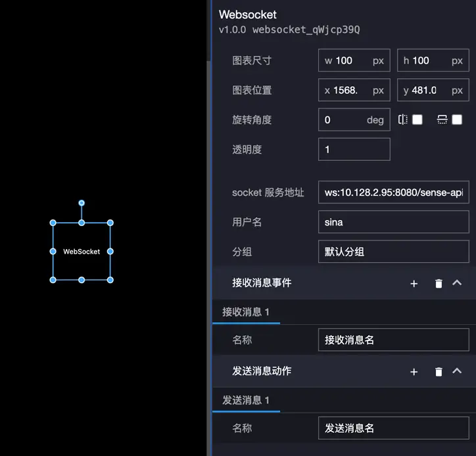476x456 pixels.
Task: Select the 接收消息 1 tab
Action: coord(246,312)
